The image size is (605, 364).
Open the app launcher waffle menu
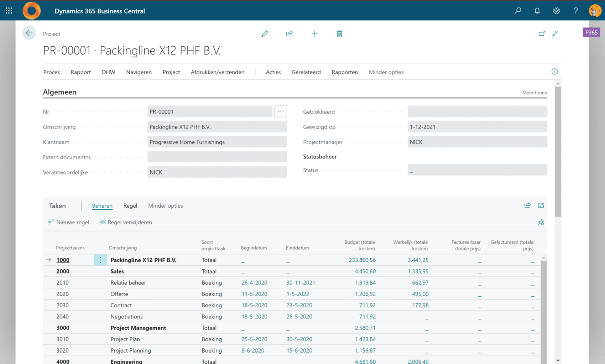click(x=9, y=11)
